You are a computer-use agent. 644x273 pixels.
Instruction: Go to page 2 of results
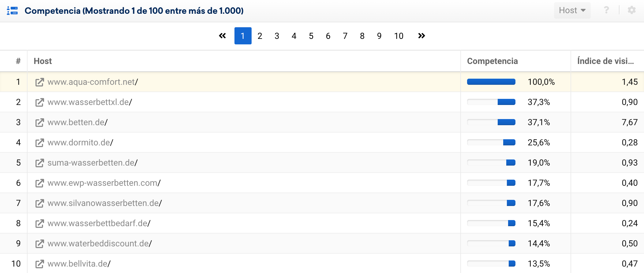pos(260,36)
